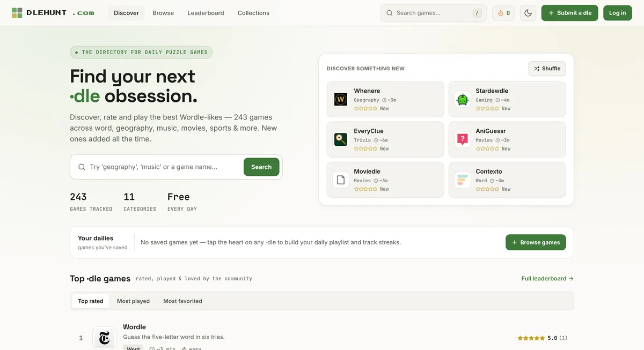Open the Contexto game title
Screen dimensions: 644x350
[489, 172]
